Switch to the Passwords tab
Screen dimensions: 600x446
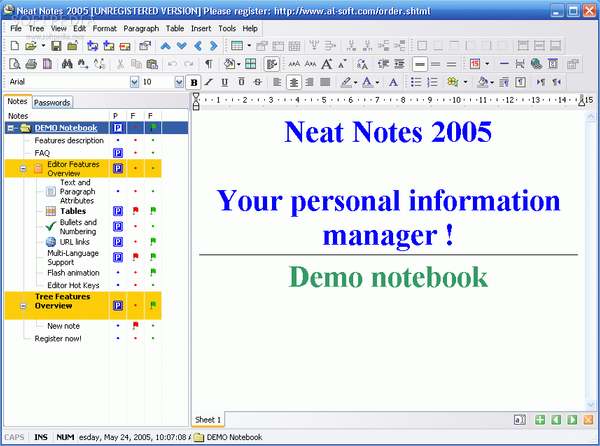[52, 103]
